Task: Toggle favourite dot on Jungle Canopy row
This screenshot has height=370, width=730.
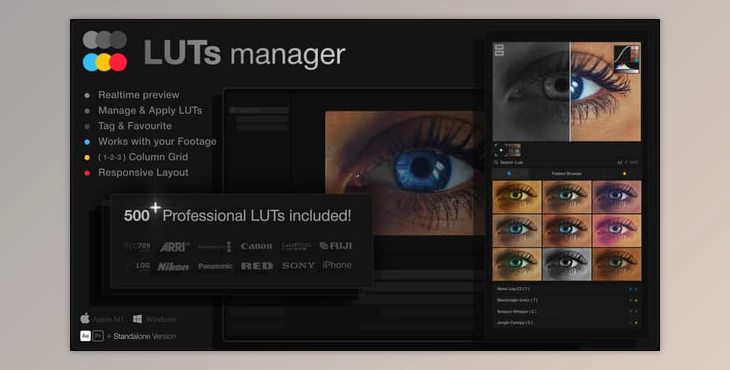Action: coord(636,323)
